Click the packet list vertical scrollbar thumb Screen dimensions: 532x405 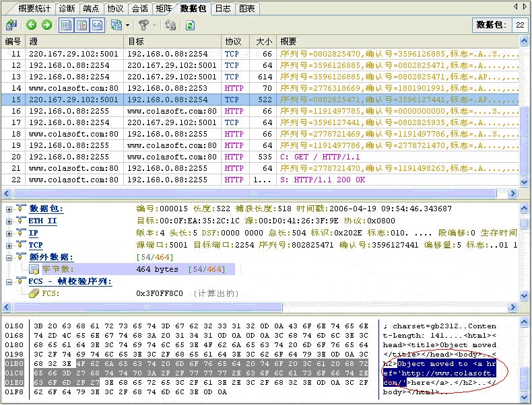coord(524,142)
